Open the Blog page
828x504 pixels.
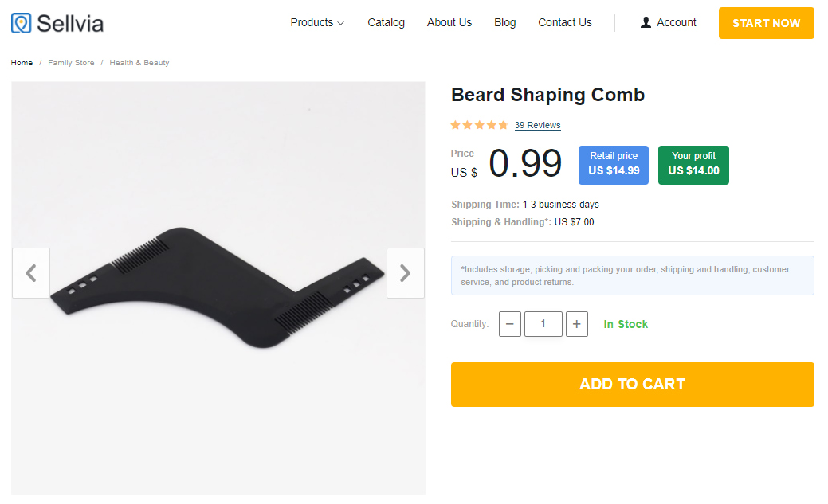(x=505, y=22)
